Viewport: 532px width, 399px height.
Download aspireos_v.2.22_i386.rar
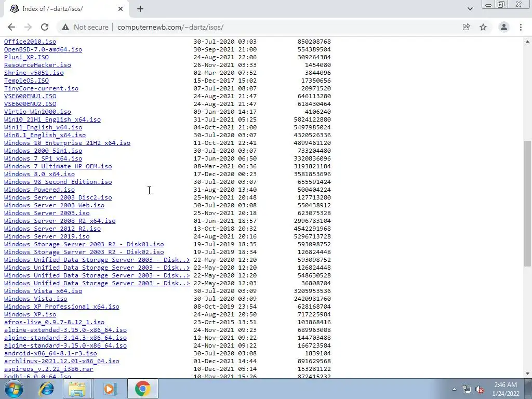(49, 369)
